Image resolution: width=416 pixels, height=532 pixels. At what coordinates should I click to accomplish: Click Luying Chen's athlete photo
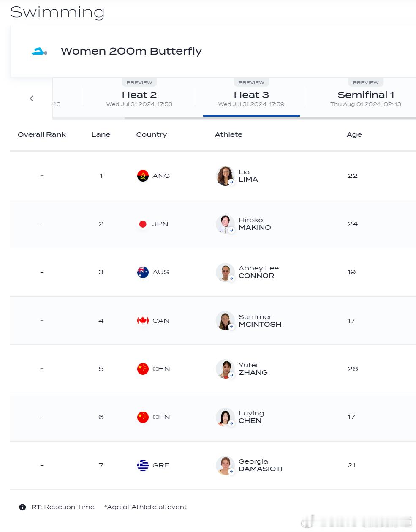click(225, 417)
